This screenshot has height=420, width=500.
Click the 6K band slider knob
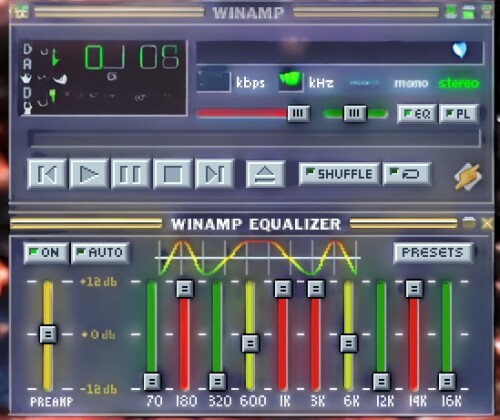349,343
